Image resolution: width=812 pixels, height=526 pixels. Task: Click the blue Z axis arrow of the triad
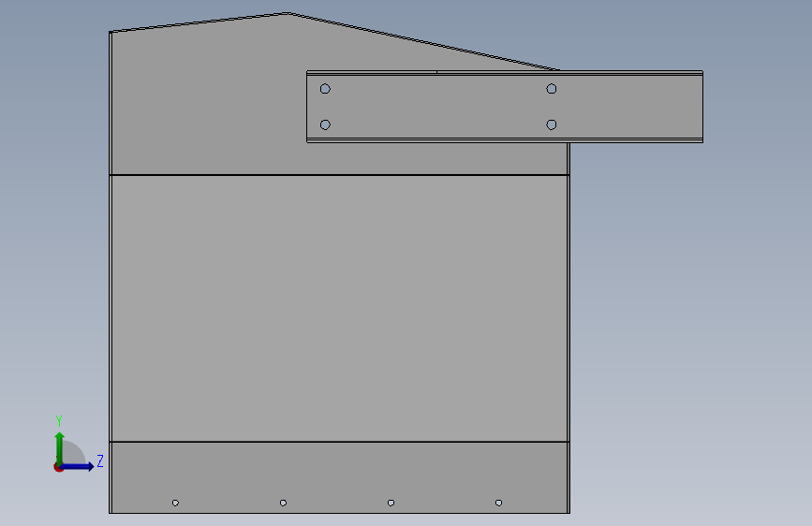(78, 466)
